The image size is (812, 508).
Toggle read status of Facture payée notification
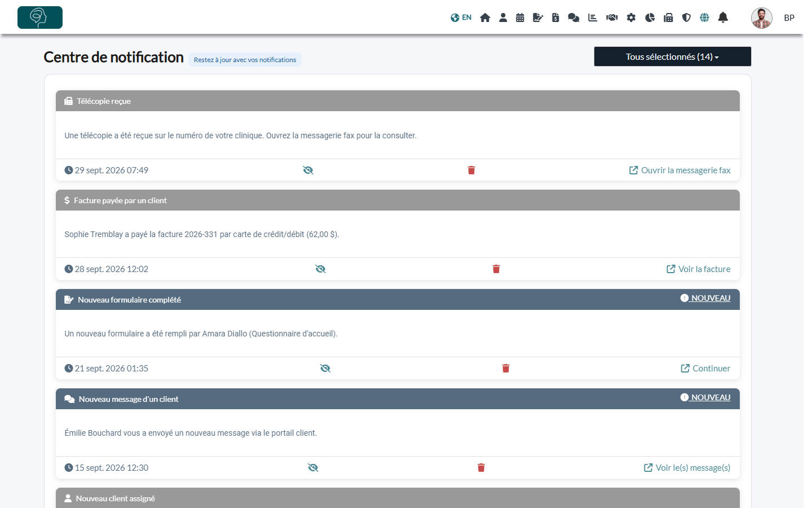click(x=320, y=269)
